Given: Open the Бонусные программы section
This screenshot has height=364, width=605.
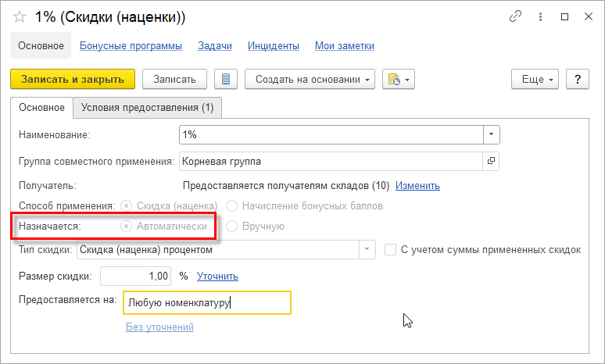Looking at the screenshot, I should [x=131, y=46].
